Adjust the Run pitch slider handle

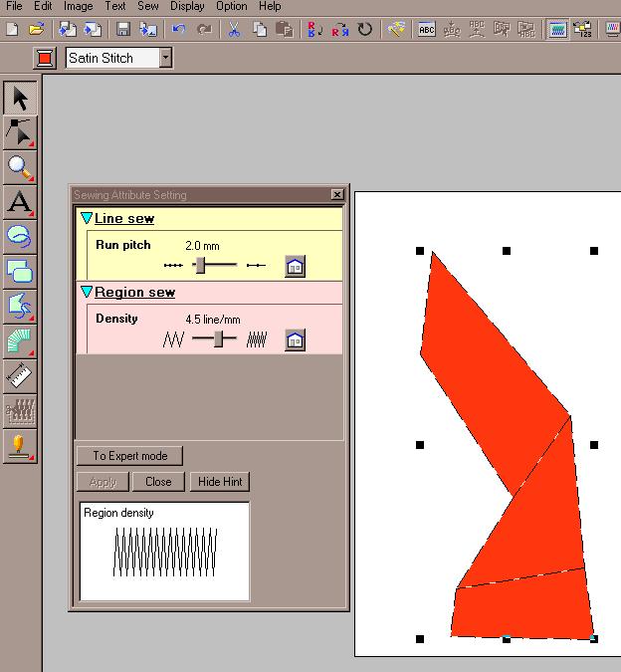[x=200, y=265]
